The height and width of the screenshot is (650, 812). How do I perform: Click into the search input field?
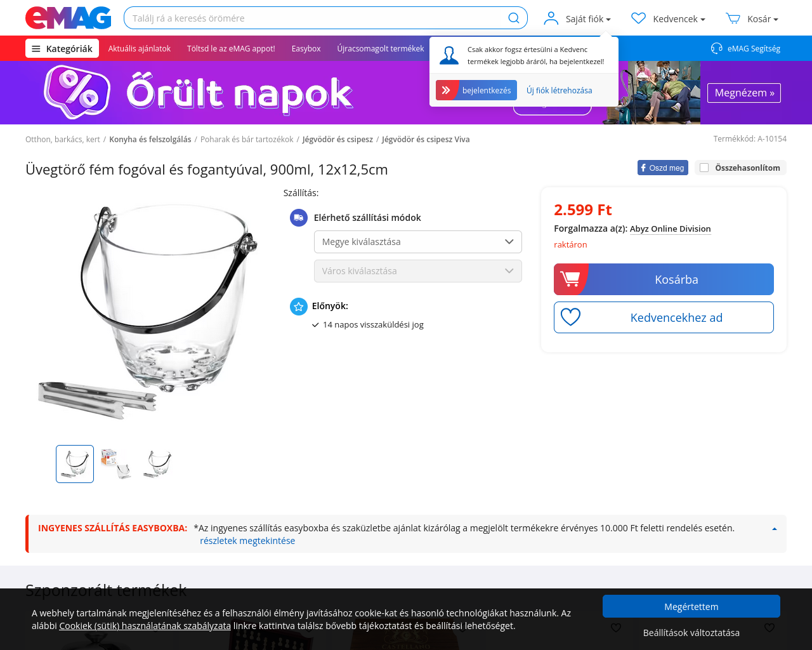pos(315,18)
